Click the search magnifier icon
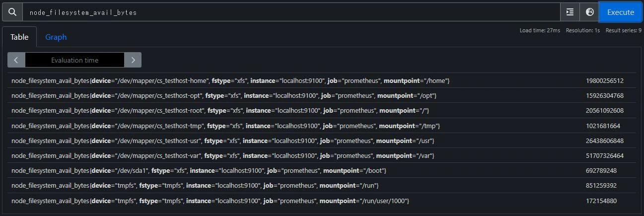 [12, 12]
